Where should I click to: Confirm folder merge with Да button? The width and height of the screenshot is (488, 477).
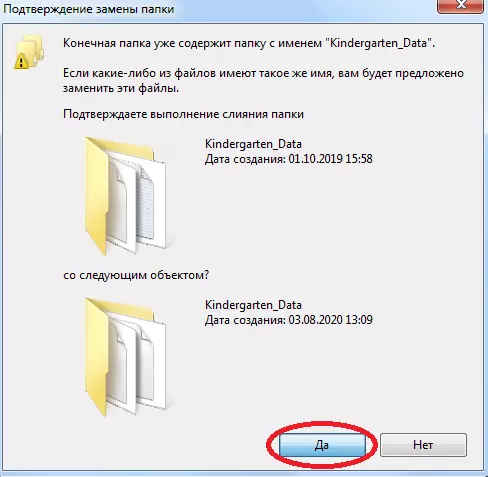[x=322, y=445]
